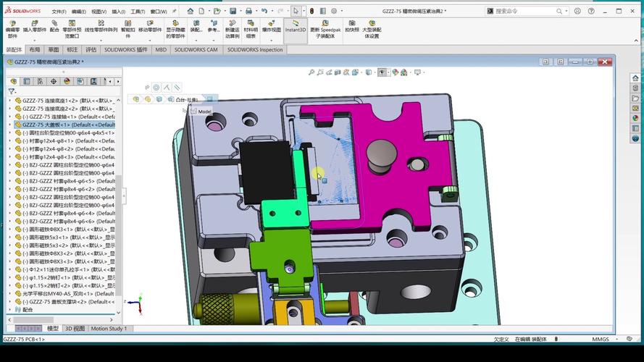
Task: Toggle Hide/Show Items eye icon in the view toolbar
Action: click(382, 72)
